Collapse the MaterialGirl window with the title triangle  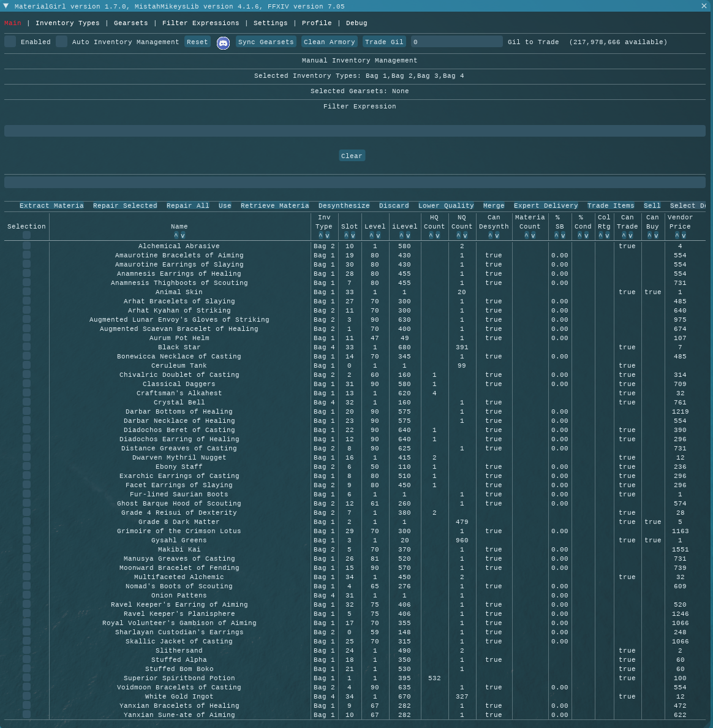tap(6, 6)
